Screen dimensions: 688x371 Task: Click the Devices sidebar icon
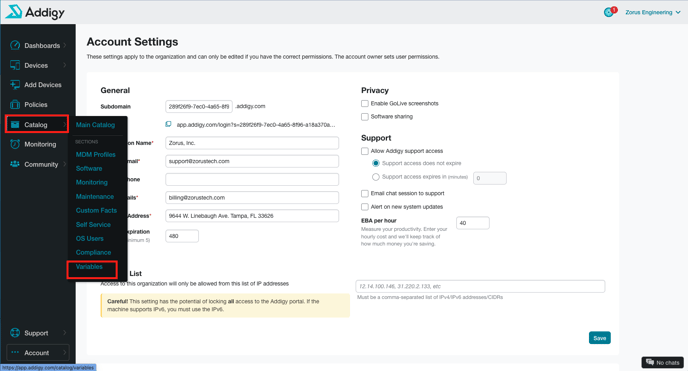[x=15, y=65]
